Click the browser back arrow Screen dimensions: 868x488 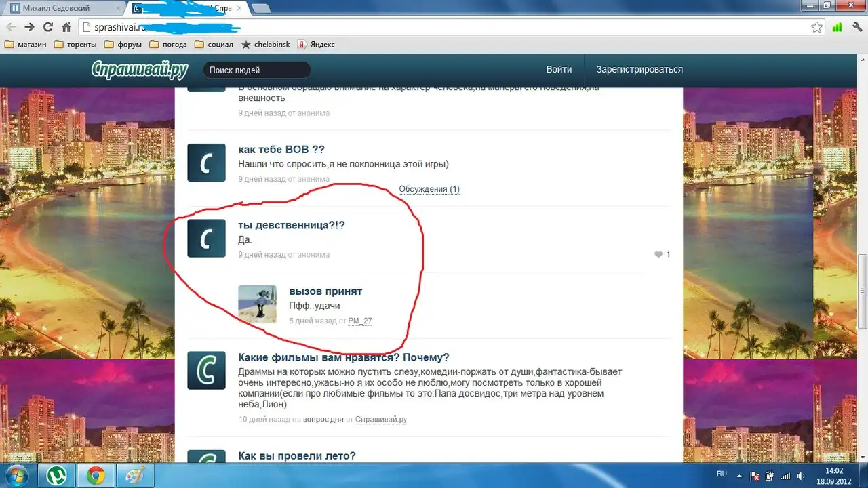point(12,27)
